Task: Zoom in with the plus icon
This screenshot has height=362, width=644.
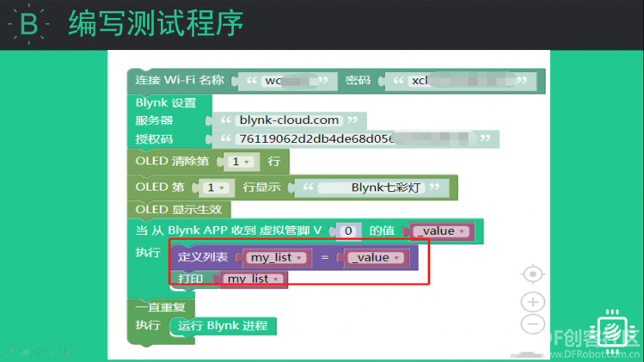Action: click(x=533, y=303)
